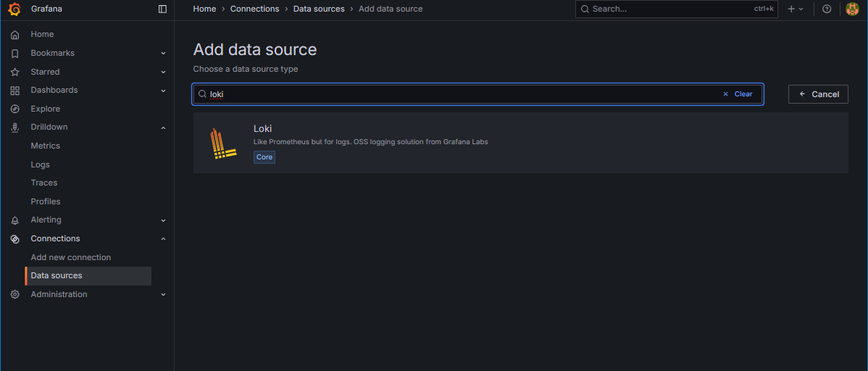Open the user profile avatar
This screenshot has height=371, width=868.
[852, 9]
